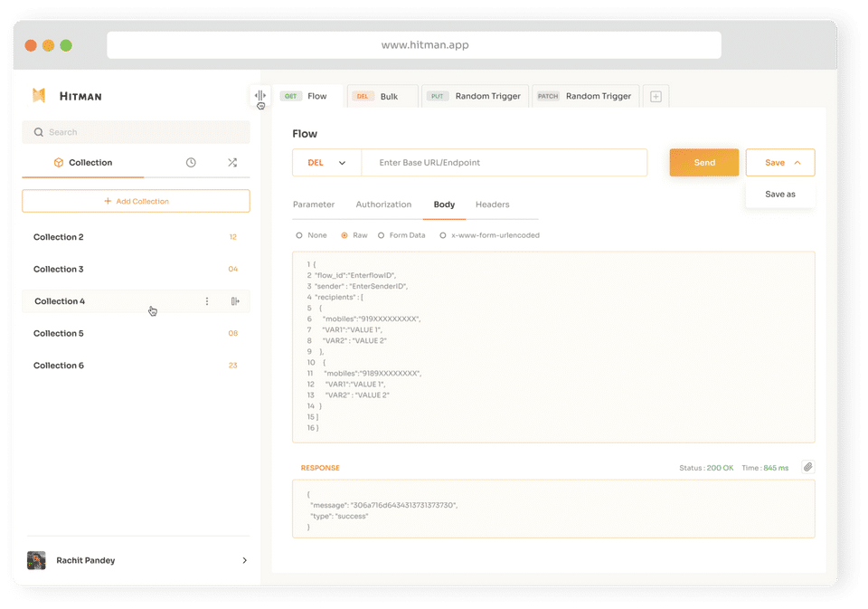868x609 pixels.
Task: Click the cube icon on the Collection tab
Action: point(59,162)
